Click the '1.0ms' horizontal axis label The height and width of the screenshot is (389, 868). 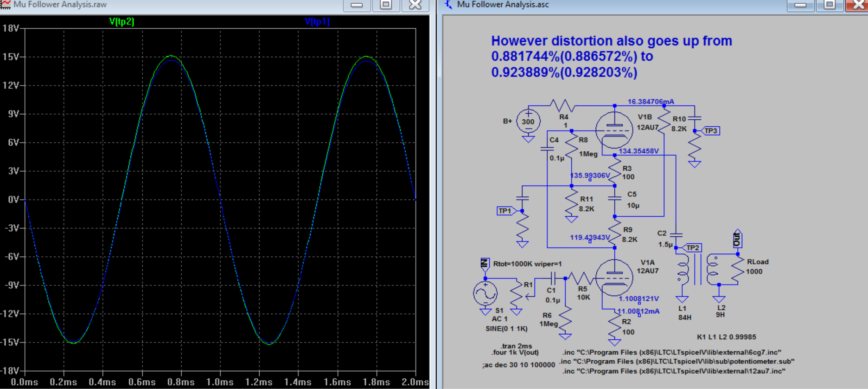[x=220, y=382]
